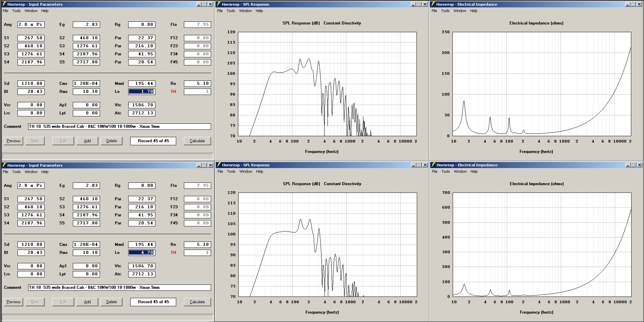
Task: Click Bl field 28.43 in top window
Action: (31, 92)
